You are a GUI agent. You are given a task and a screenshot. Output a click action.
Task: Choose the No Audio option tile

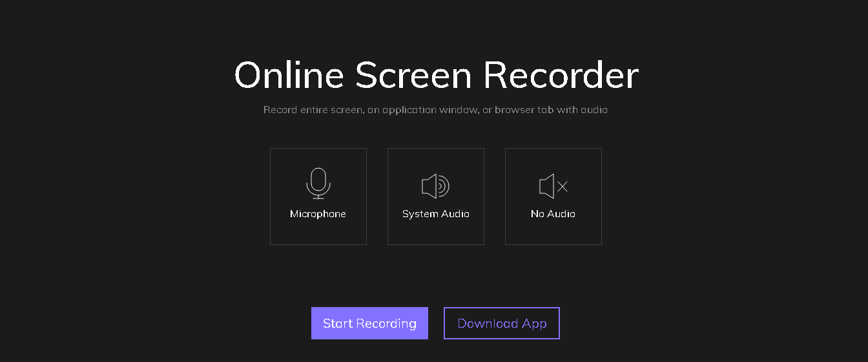[x=553, y=197]
